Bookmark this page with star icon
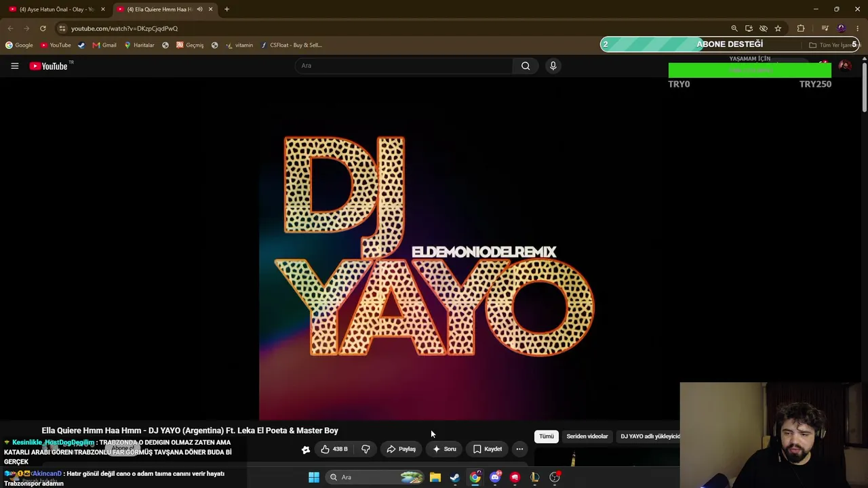This screenshot has width=868, height=488. pyautogui.click(x=778, y=28)
